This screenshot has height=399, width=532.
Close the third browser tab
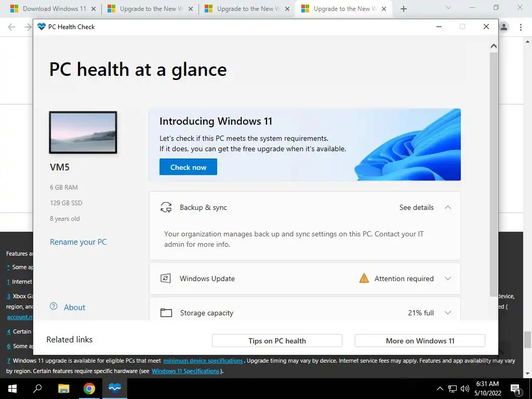click(x=287, y=9)
